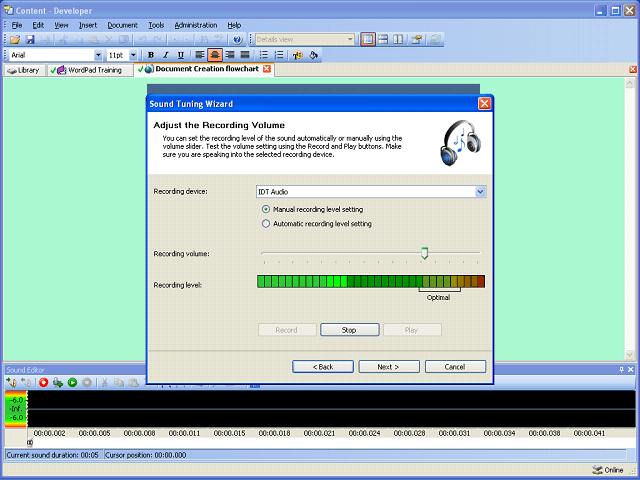The image size is (640, 480).
Task: Click the red record icon in Sound Editor
Action: pyautogui.click(x=43, y=382)
